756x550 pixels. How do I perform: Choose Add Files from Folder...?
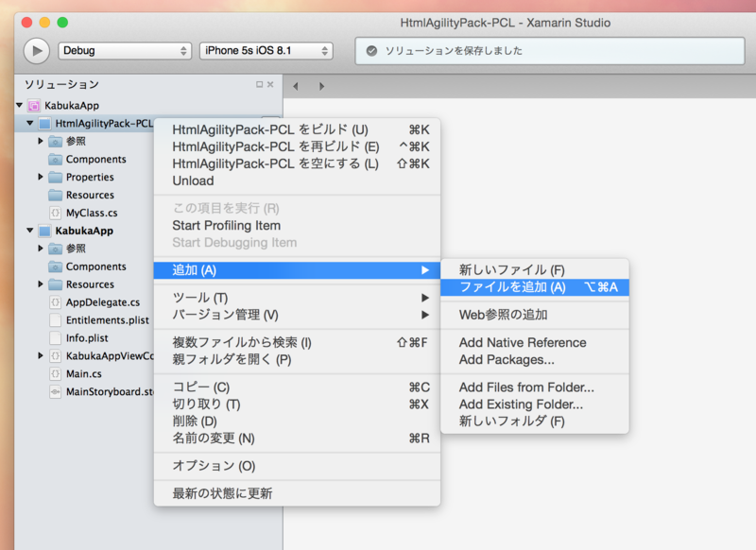535,387
